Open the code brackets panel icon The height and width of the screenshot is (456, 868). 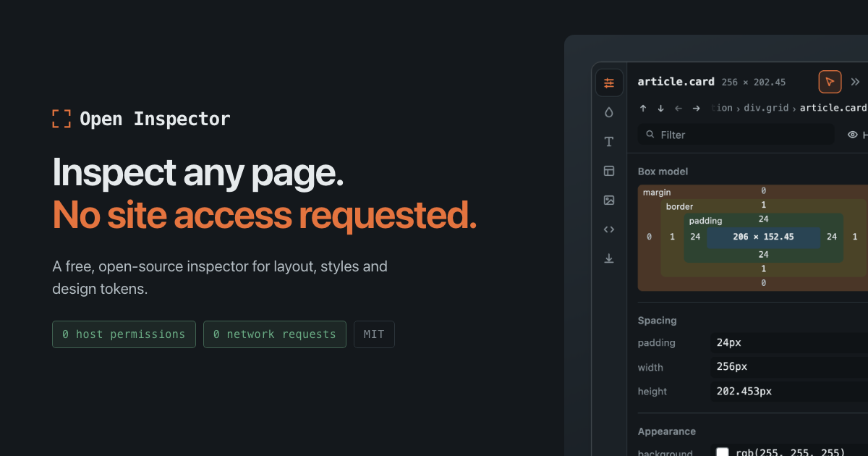(609, 229)
